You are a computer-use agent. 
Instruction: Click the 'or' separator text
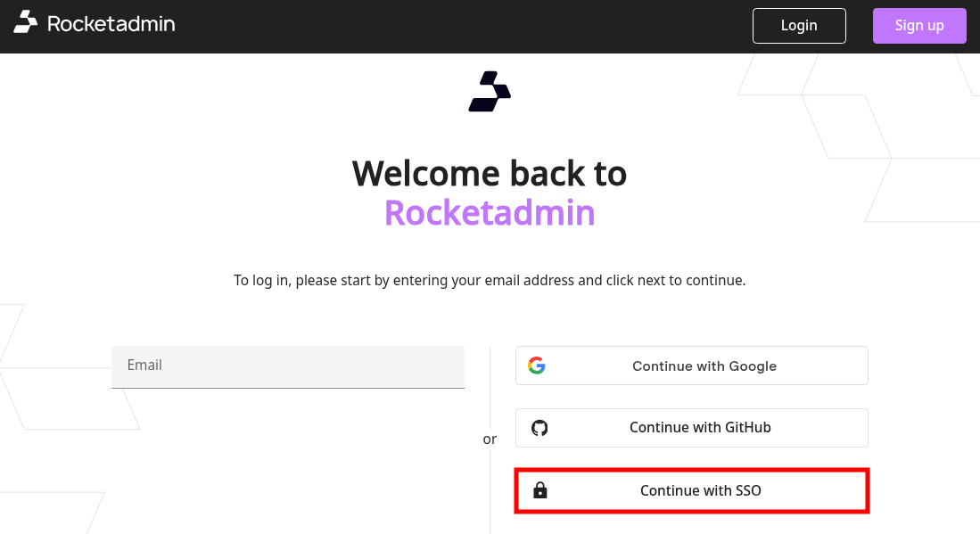click(490, 440)
